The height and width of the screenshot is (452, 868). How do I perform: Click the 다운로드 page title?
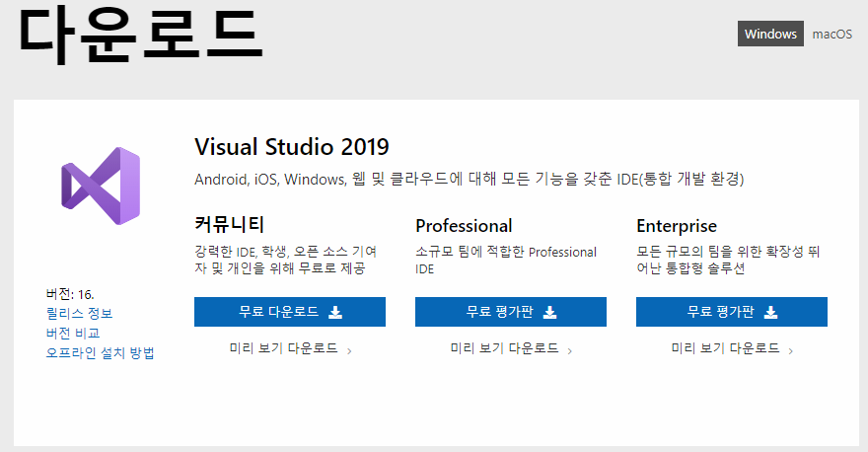(141, 34)
